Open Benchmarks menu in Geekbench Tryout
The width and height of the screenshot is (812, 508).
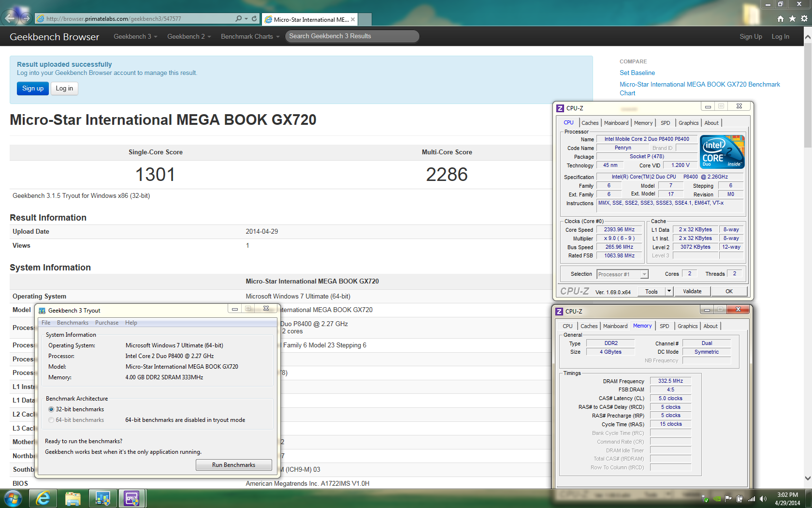click(72, 323)
